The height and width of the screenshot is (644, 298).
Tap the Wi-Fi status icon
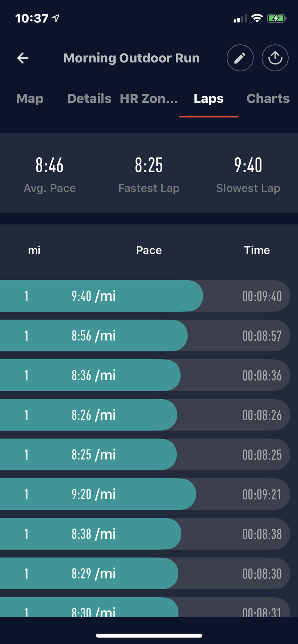pyautogui.click(x=257, y=18)
